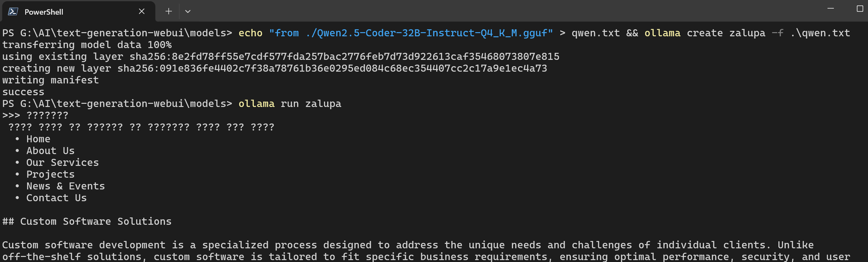Click the 'transferring model data 100%' line
Screen dimensions: 868x262
click(87, 45)
